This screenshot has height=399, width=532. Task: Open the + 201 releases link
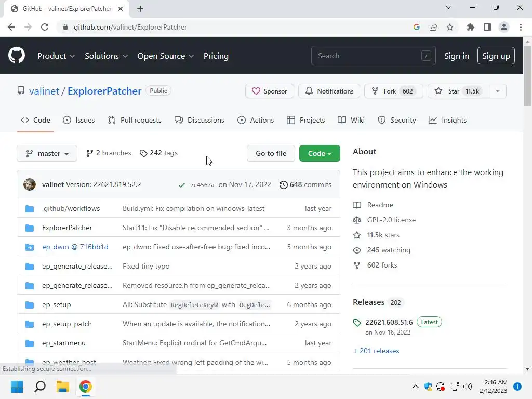(376, 351)
